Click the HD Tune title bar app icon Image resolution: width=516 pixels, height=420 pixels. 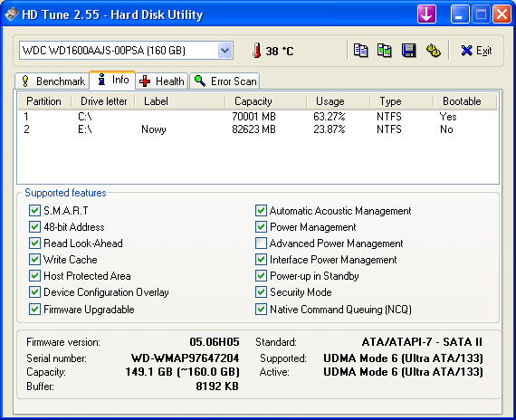(x=12, y=14)
